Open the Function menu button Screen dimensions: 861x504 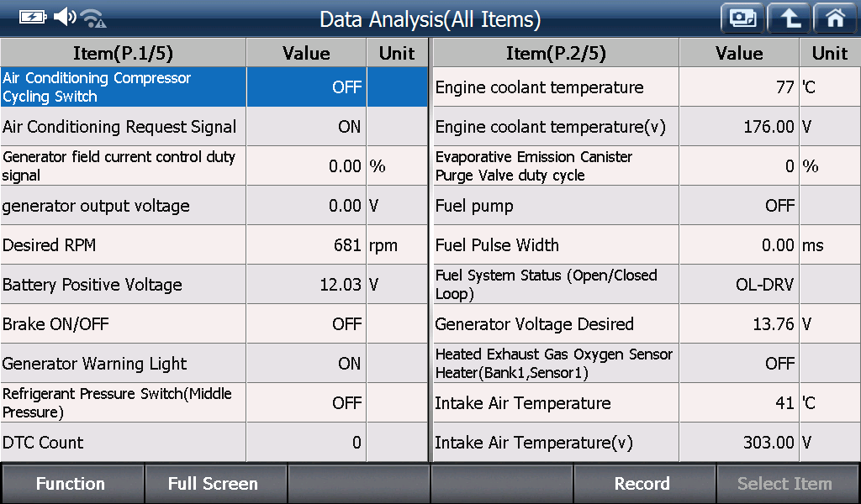(x=72, y=484)
